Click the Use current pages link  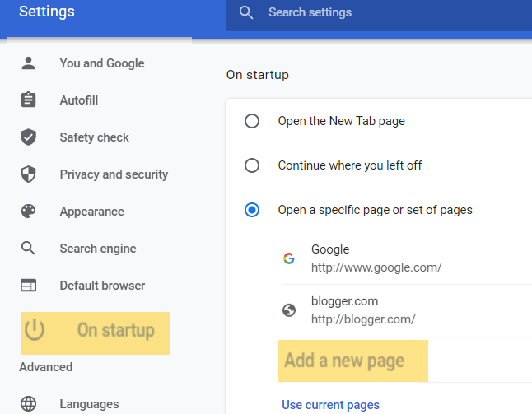pyautogui.click(x=330, y=404)
